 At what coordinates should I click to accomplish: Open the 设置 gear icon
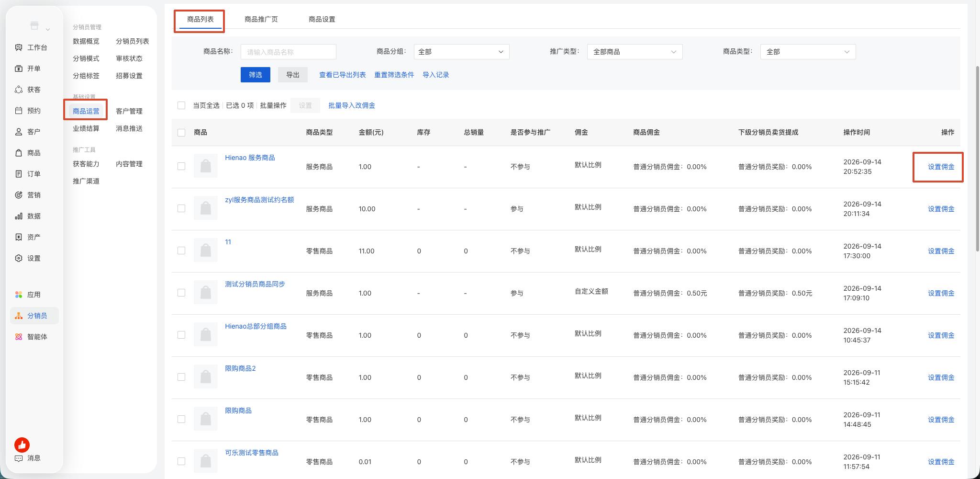pyautogui.click(x=19, y=258)
